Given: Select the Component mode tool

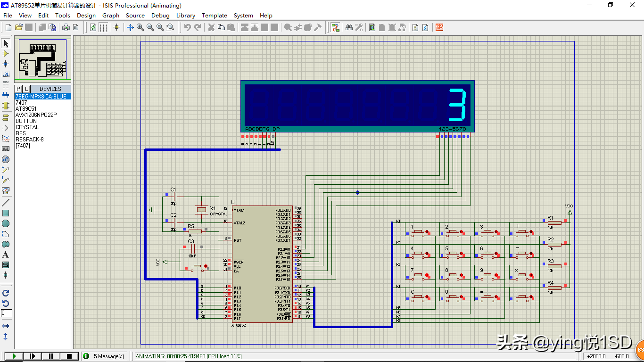Looking at the screenshot, I should 6,54.
